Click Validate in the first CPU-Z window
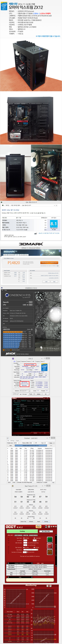 [38, 394]
